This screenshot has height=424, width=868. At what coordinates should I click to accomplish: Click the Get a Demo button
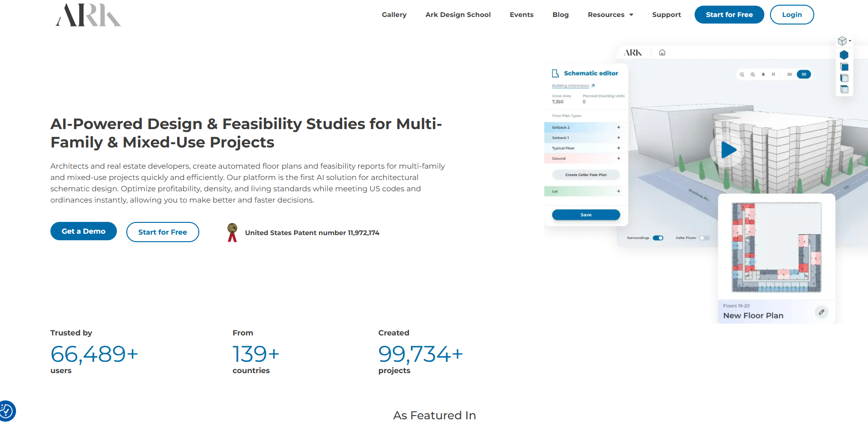click(x=83, y=231)
